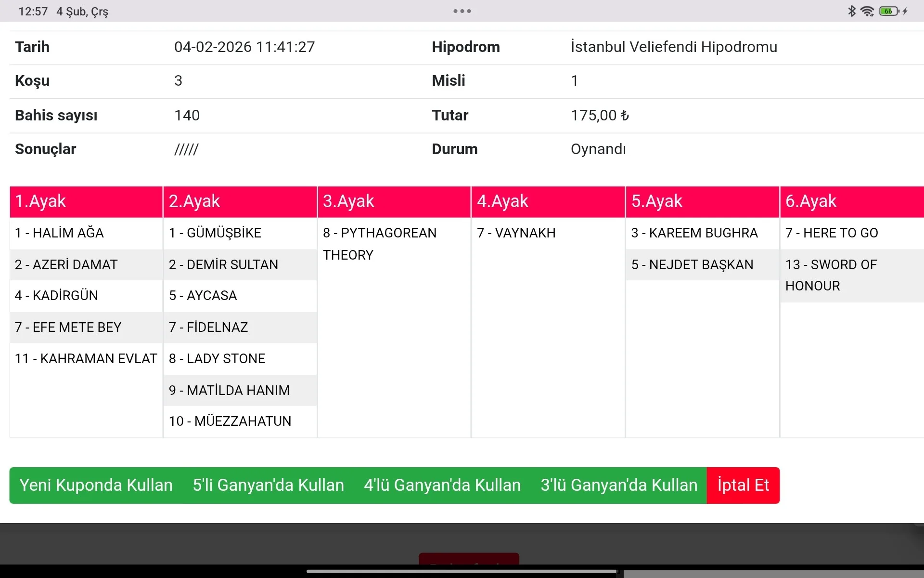Screen dimensions: 924x578
Task: Tap the horse HALİM AĞA entry
Action: pos(60,233)
